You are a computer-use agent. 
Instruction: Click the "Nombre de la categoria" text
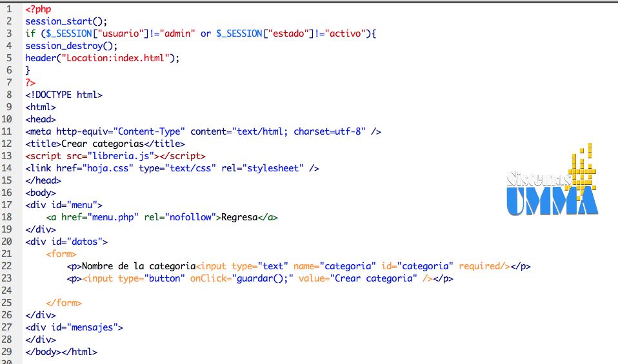[x=139, y=266]
